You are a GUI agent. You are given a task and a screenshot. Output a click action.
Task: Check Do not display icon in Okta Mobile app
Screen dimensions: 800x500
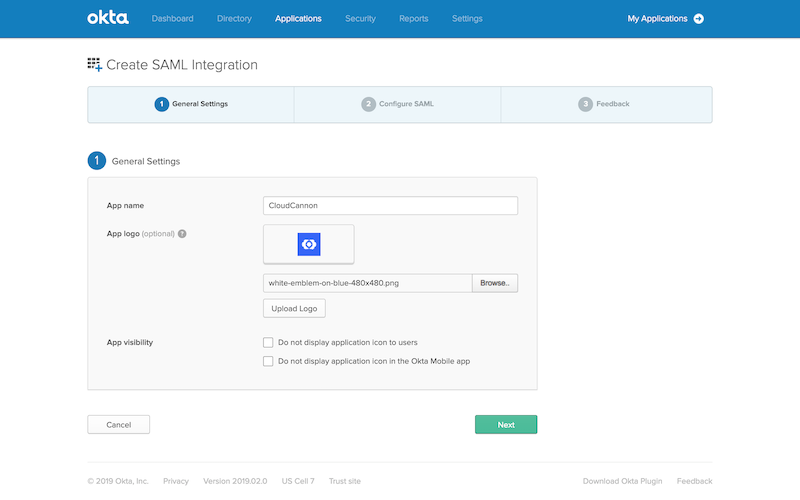point(268,361)
